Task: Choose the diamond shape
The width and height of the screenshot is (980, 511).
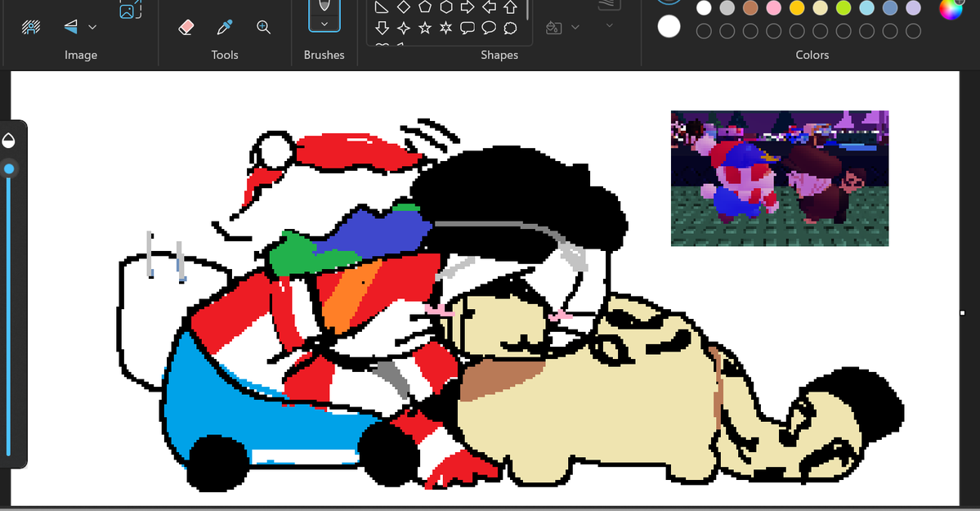Action: coord(404,7)
